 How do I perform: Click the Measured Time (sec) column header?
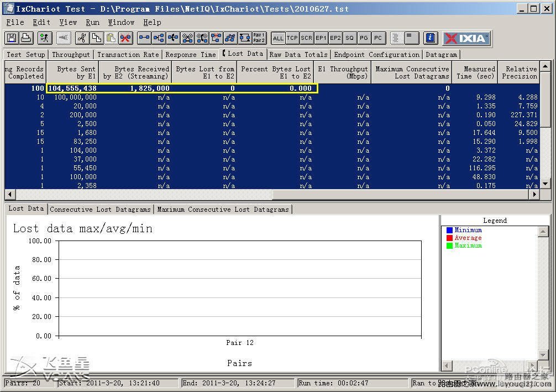475,72
